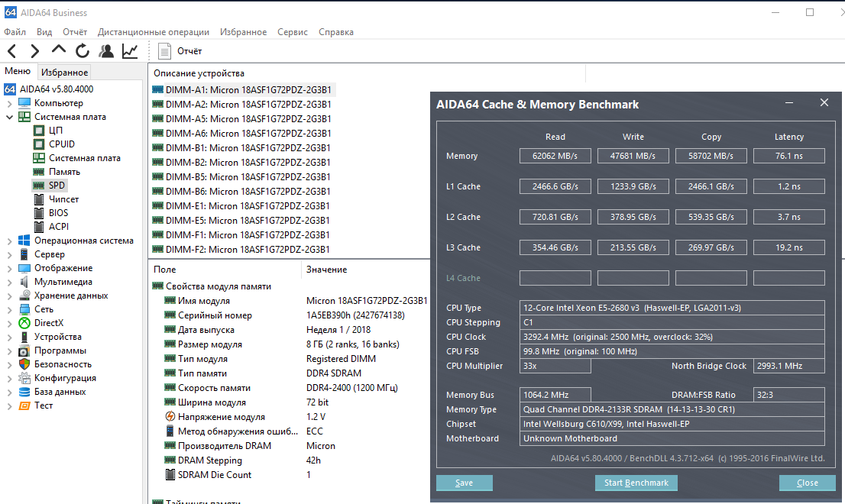Expand the Конфигурация tree node
Viewport: 845px width, 504px height.
9,379
